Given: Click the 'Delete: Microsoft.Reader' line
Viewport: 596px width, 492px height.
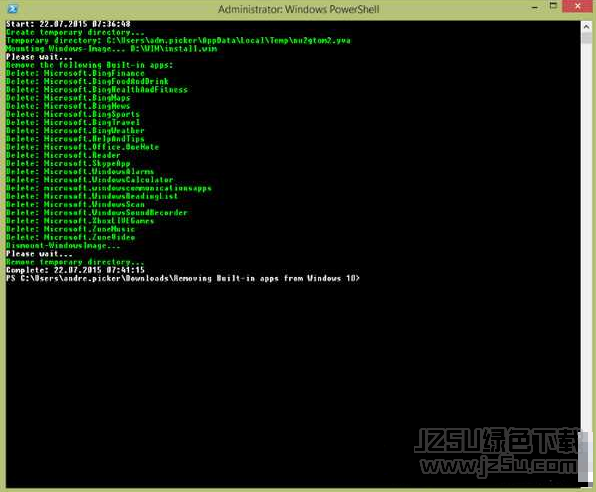Looking at the screenshot, I should click(63, 156).
